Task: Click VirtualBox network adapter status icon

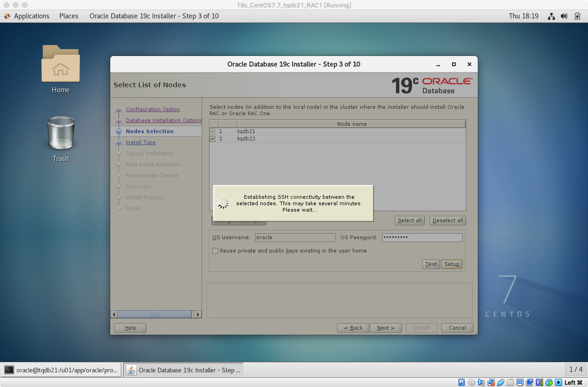Action: coord(491,382)
